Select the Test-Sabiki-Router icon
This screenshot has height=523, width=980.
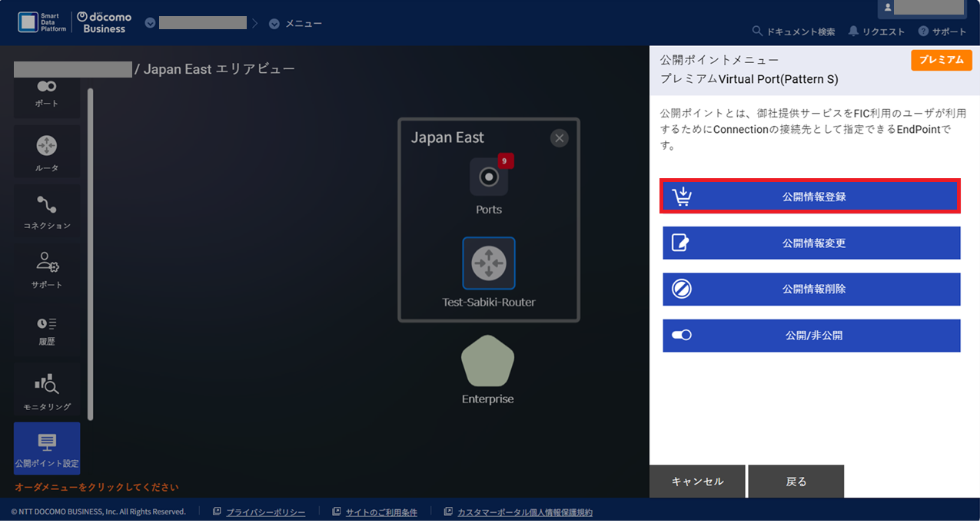pyautogui.click(x=487, y=263)
